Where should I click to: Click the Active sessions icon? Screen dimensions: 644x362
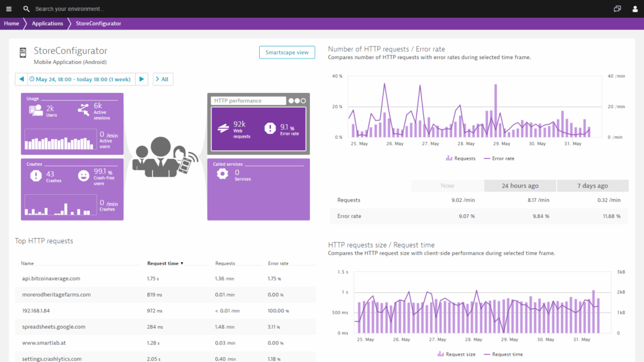point(84,110)
